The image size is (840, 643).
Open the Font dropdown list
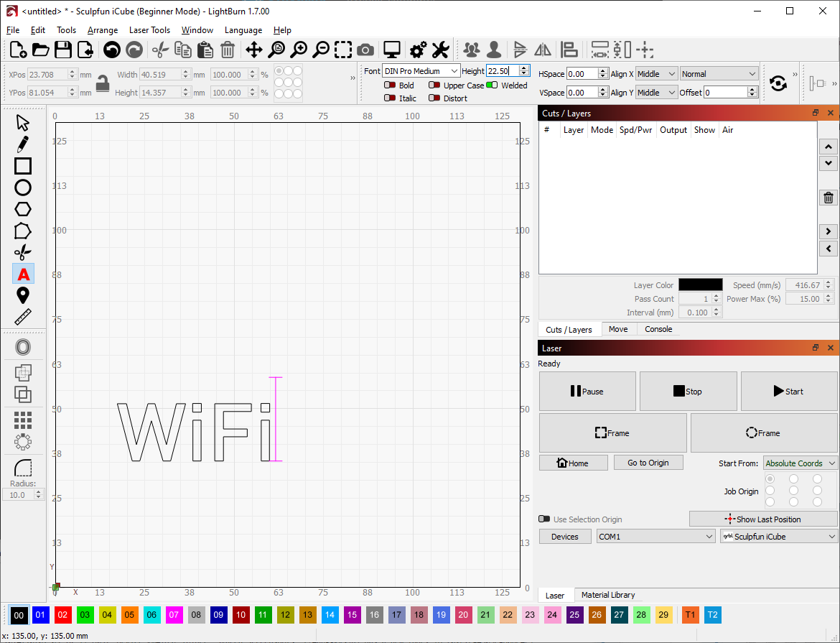pos(421,71)
